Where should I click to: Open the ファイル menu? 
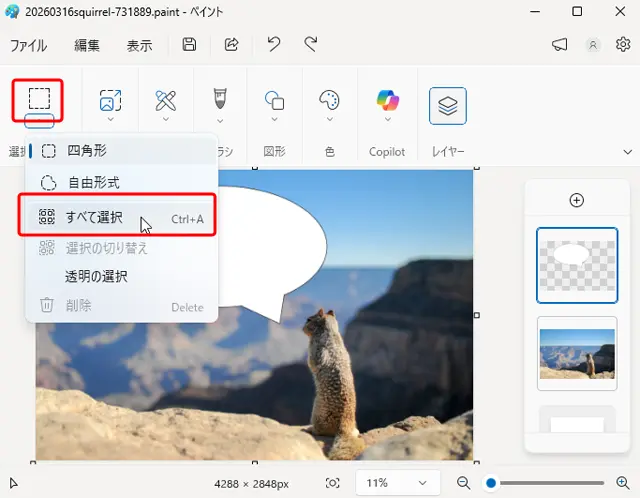coord(28,46)
